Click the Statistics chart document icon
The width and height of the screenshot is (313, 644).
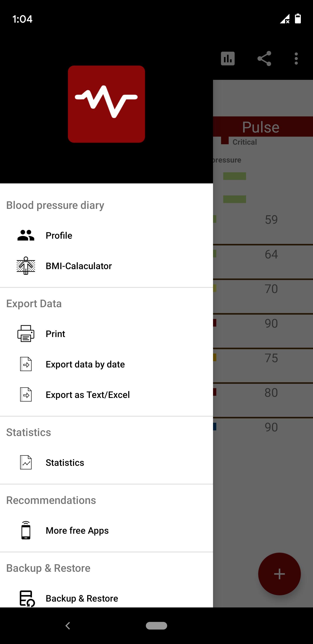point(26,462)
